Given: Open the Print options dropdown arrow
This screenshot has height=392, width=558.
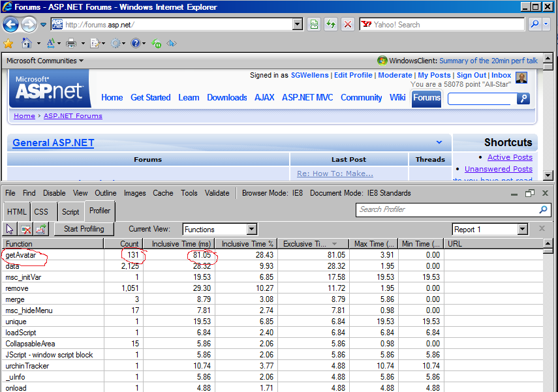Looking at the screenshot, I should (x=83, y=44).
